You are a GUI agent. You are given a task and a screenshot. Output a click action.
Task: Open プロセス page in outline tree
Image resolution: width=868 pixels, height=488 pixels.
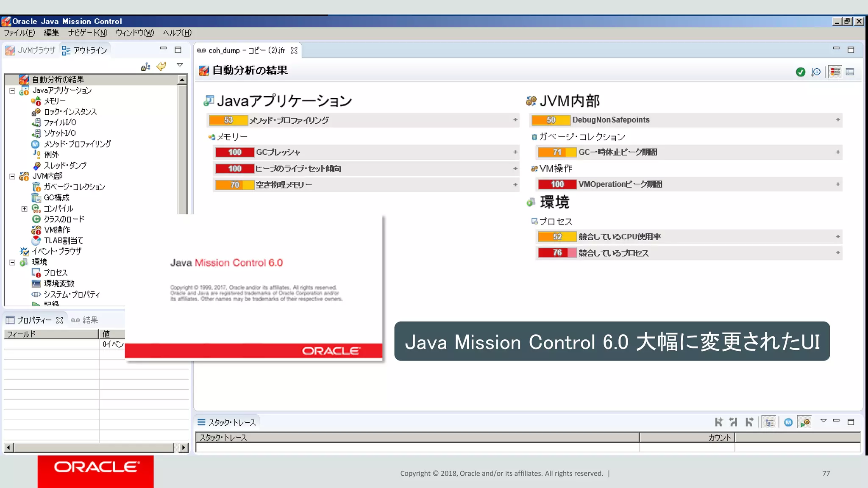click(56, 273)
